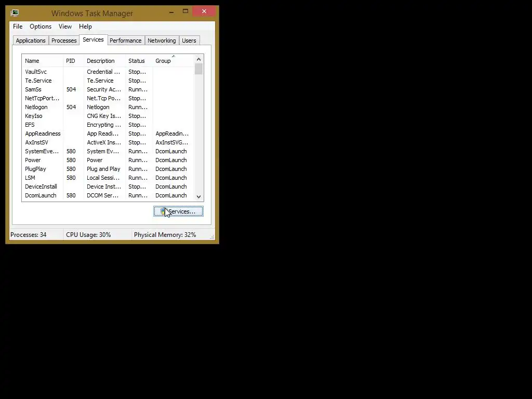Screen dimensions: 532x399
Task: Select the Netlogon service name
Action: pos(36,107)
